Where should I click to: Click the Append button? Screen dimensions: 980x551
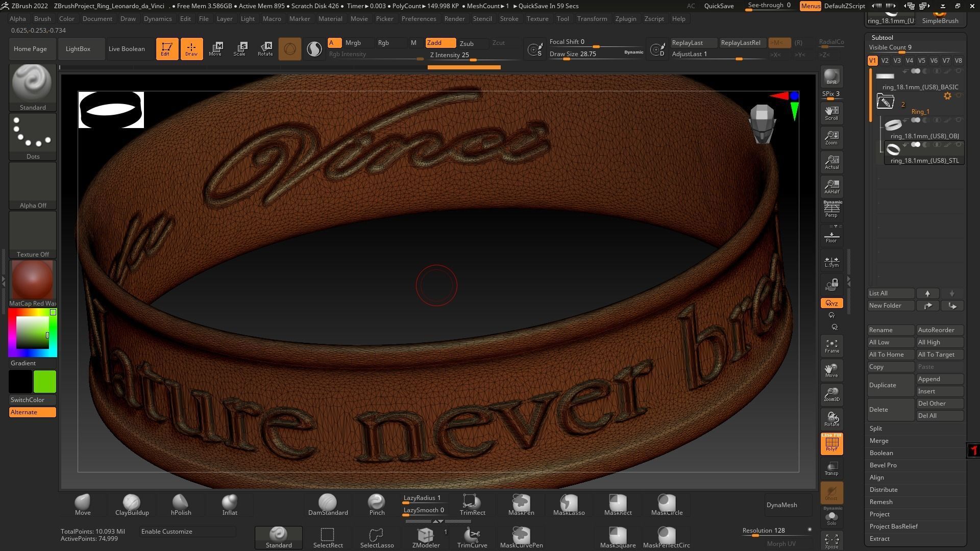(x=940, y=379)
